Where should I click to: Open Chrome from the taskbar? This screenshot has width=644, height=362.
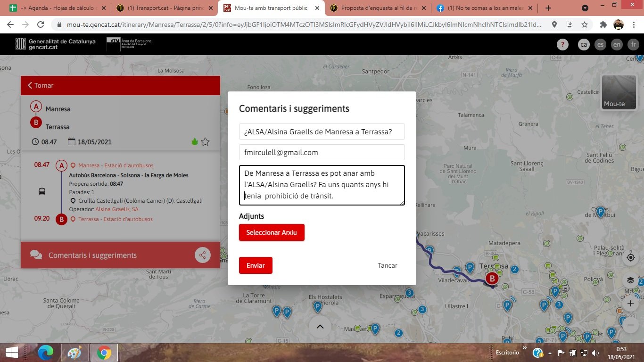click(x=105, y=352)
